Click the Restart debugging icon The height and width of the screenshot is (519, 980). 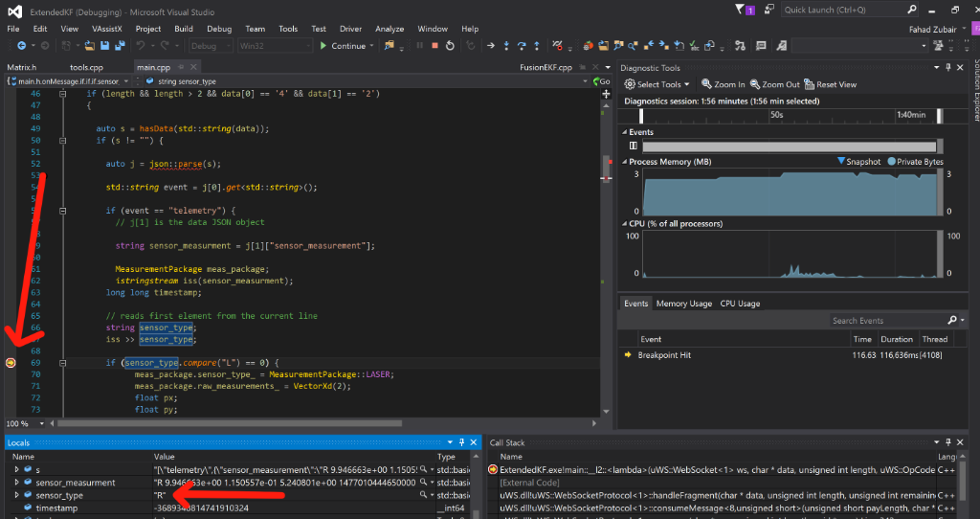click(x=449, y=46)
